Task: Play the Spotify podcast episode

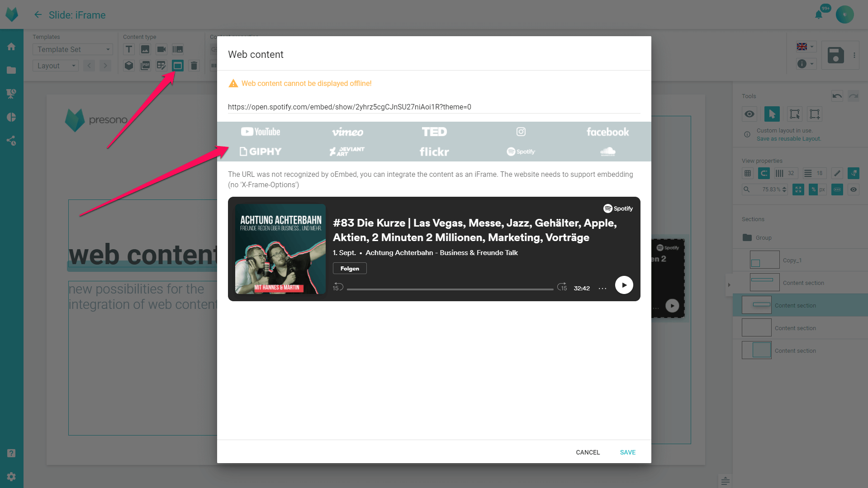Action: (x=624, y=285)
